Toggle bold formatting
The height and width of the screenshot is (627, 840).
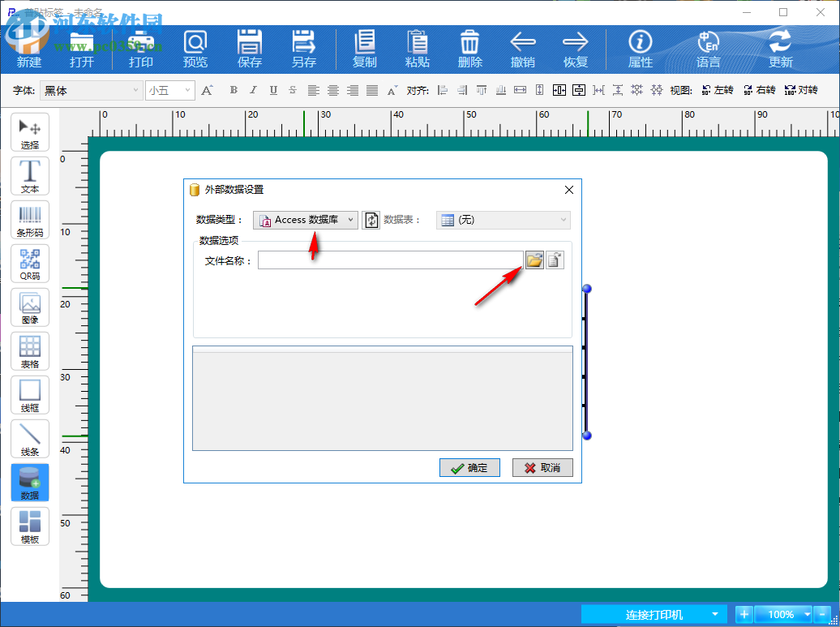pyautogui.click(x=234, y=90)
